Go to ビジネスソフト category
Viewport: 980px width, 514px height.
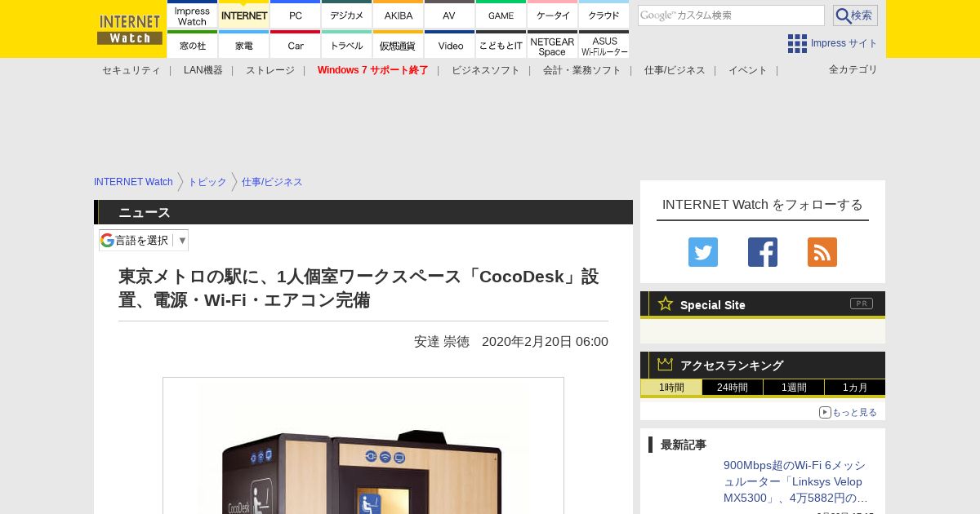pos(486,70)
